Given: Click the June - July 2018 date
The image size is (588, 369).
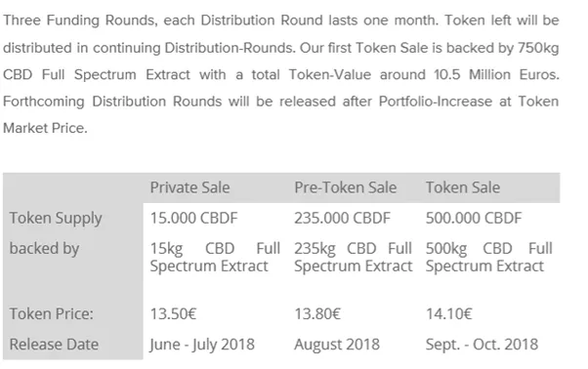Looking at the screenshot, I should pos(202,345).
